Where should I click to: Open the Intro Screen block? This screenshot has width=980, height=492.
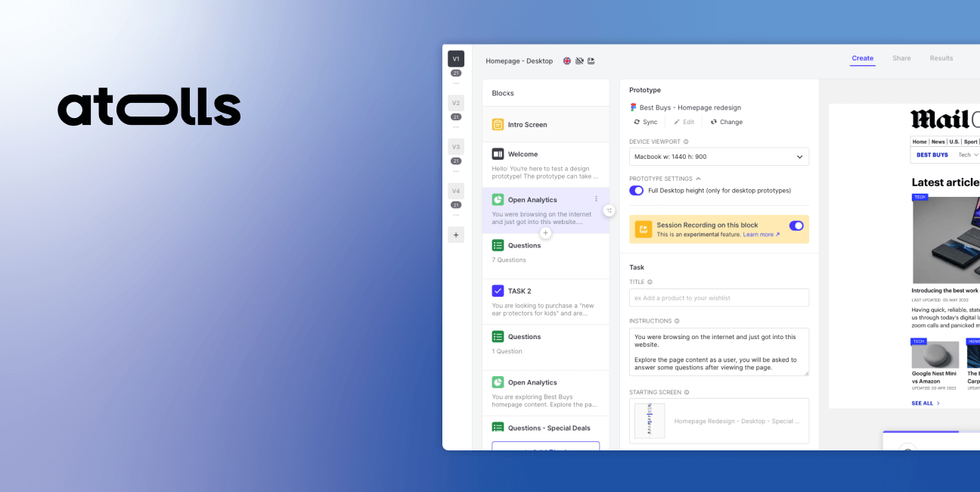tap(545, 124)
